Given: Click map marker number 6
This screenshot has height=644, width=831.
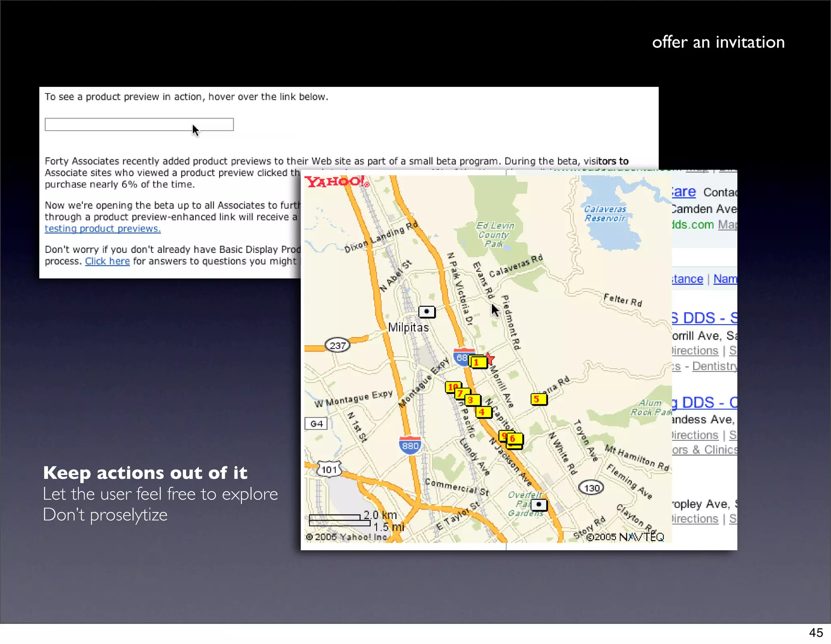Looking at the screenshot, I should pos(515,439).
